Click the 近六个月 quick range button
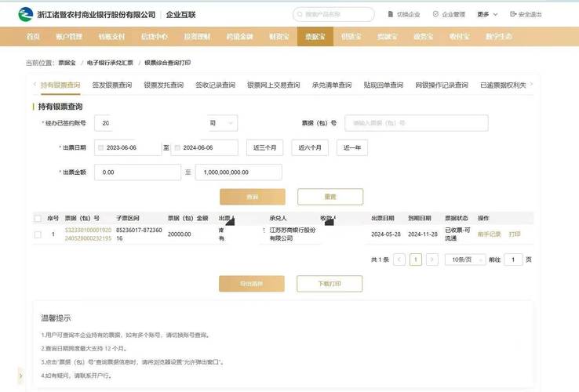 point(310,147)
